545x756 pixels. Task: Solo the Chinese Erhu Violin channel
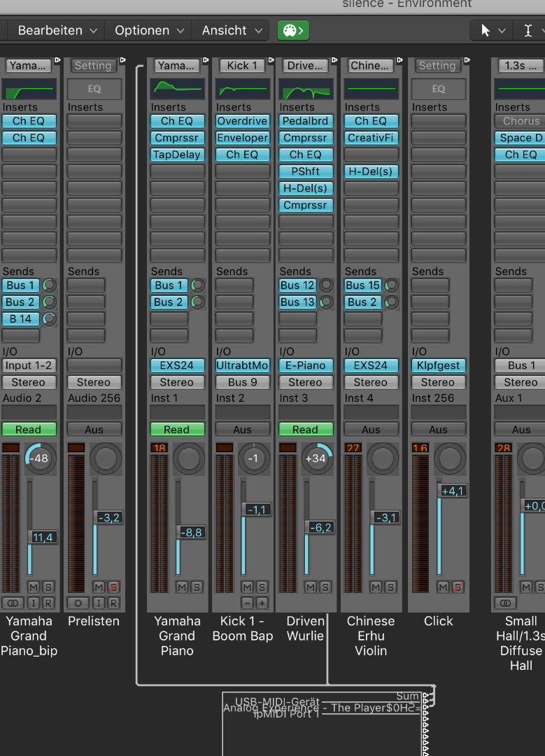coord(390,587)
